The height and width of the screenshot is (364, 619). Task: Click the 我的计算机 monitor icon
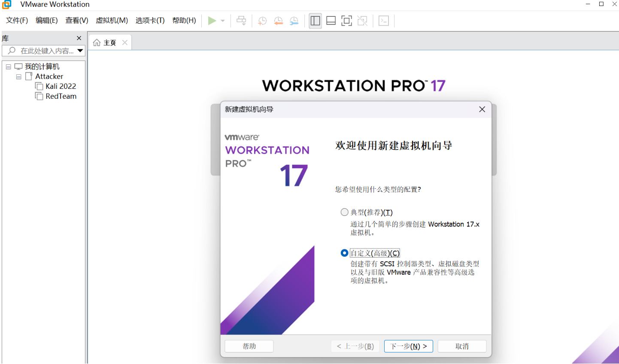tap(18, 67)
